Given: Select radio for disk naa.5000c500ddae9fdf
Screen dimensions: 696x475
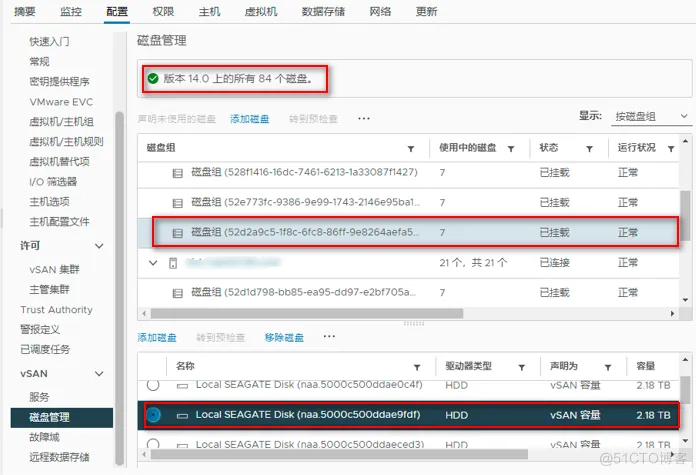Looking at the screenshot, I should coord(153,415).
